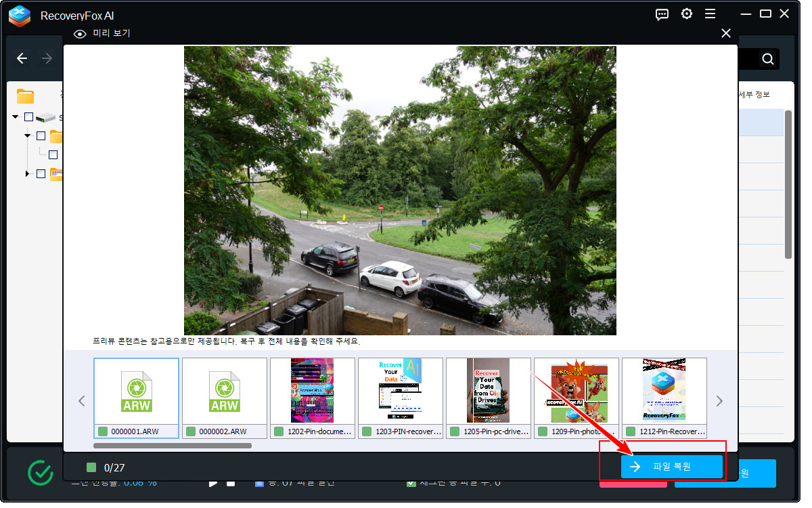Expand the collapsed bottom folder node

click(28, 174)
